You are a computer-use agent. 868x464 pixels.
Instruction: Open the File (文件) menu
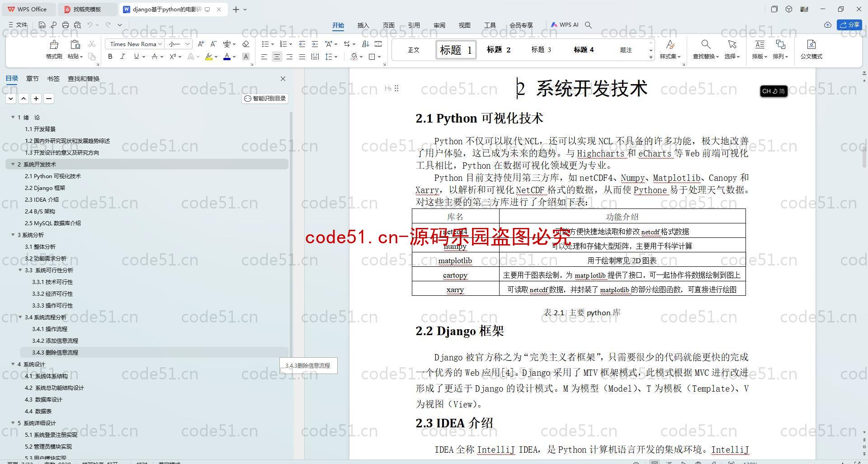[18, 25]
